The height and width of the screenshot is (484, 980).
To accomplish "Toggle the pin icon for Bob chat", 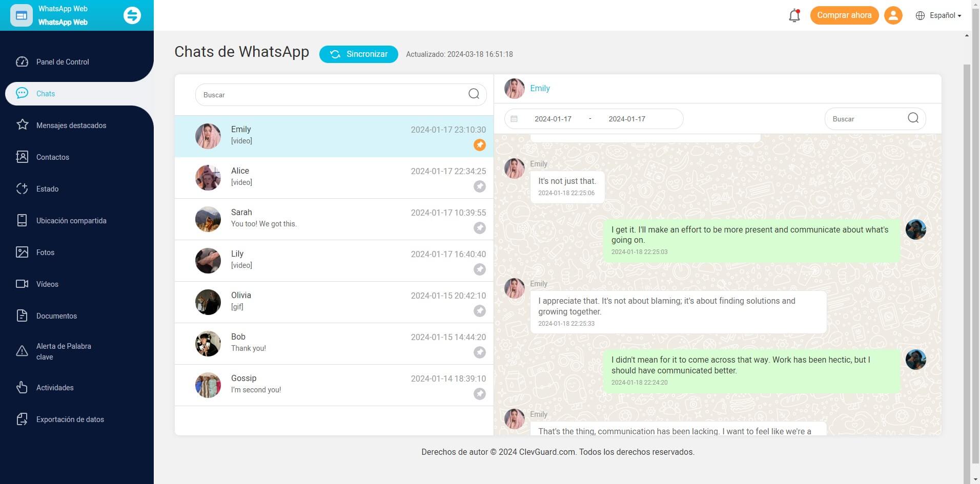I will 480,352.
